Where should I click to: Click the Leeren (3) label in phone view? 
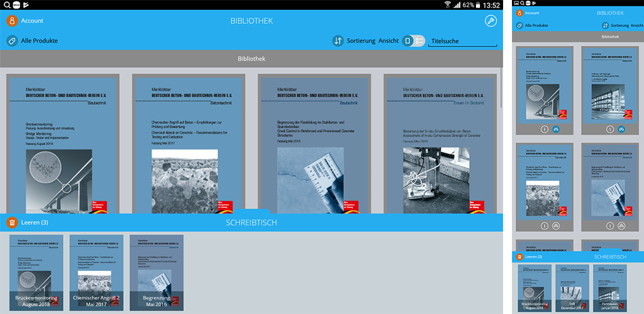(533, 257)
